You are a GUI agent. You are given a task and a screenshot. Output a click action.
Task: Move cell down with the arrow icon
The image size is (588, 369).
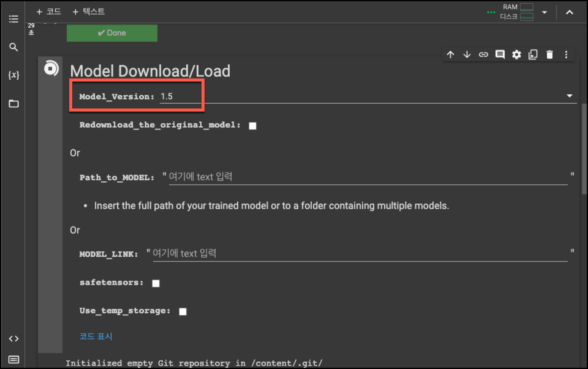[x=467, y=55]
